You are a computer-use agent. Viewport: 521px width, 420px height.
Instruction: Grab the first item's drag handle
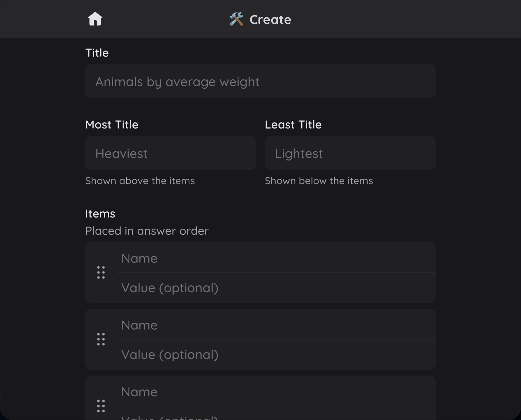101,272
